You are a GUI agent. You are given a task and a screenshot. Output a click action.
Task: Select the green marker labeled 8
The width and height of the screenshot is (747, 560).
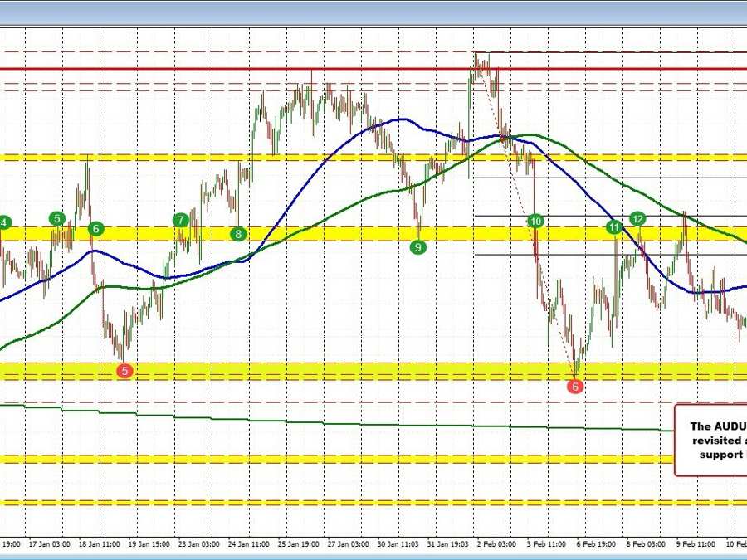click(239, 234)
